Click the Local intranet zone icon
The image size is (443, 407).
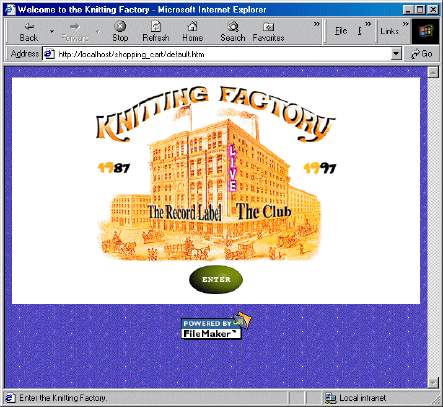pyautogui.click(x=330, y=398)
